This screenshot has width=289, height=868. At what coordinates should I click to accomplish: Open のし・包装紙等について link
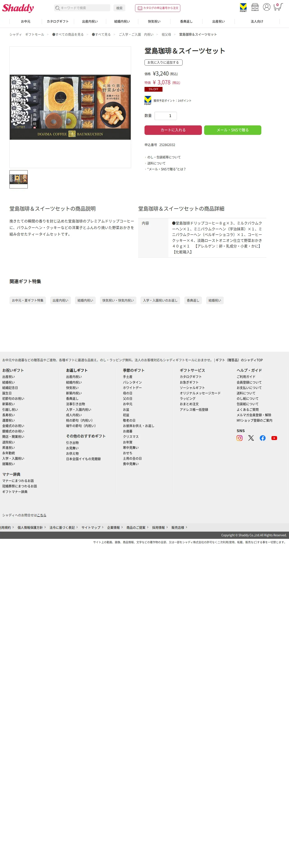[x=164, y=157]
